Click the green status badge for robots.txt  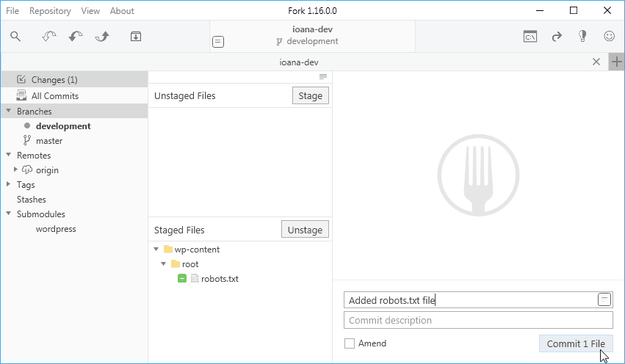coord(182,278)
